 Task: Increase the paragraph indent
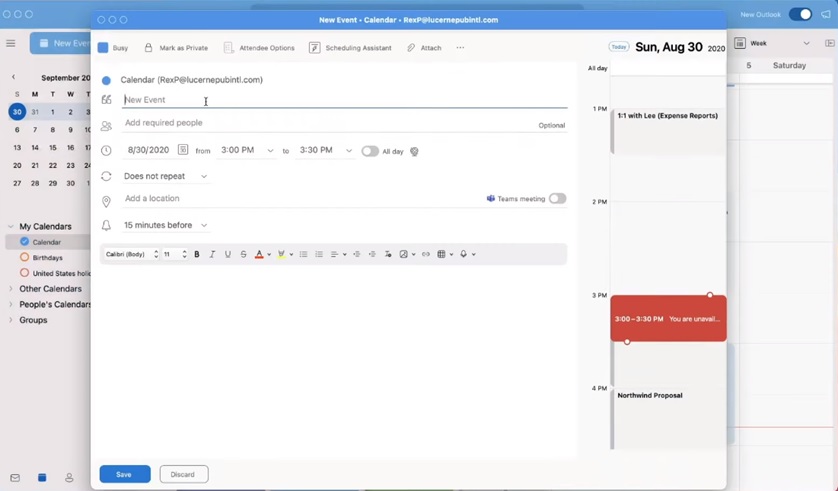372,254
